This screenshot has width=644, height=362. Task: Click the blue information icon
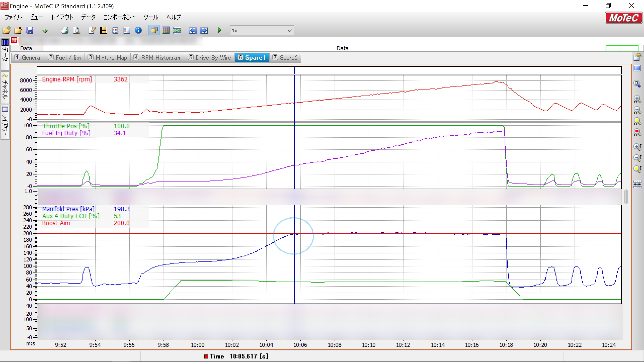click(x=138, y=30)
